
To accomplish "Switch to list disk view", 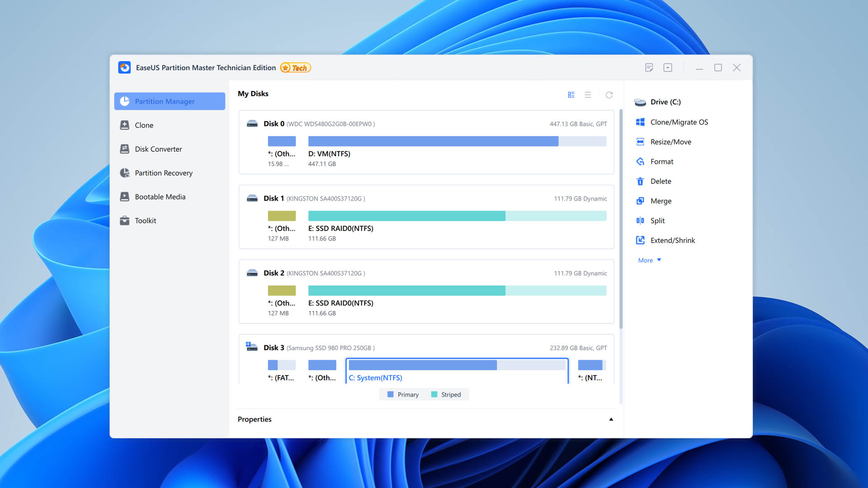I will pos(588,95).
